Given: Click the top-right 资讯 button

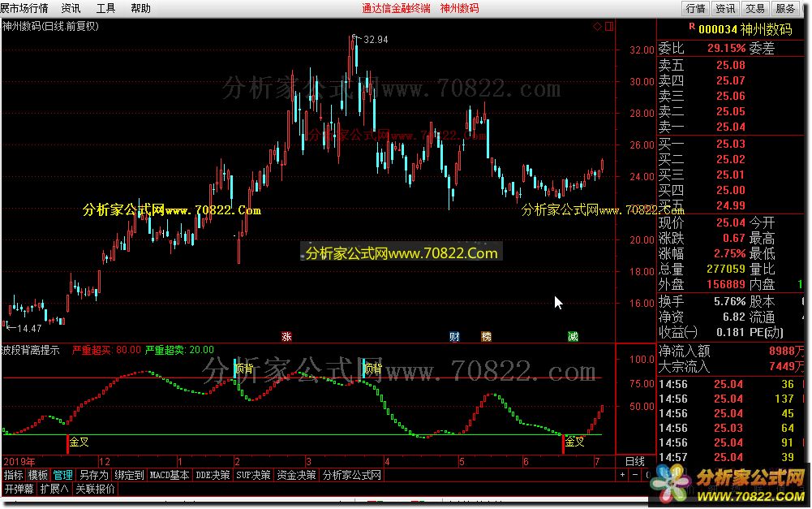Looking at the screenshot, I should (x=725, y=8).
